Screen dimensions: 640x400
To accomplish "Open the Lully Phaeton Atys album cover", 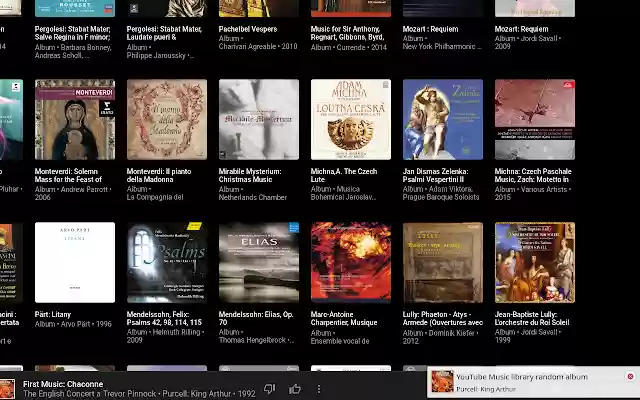I will 443,262.
